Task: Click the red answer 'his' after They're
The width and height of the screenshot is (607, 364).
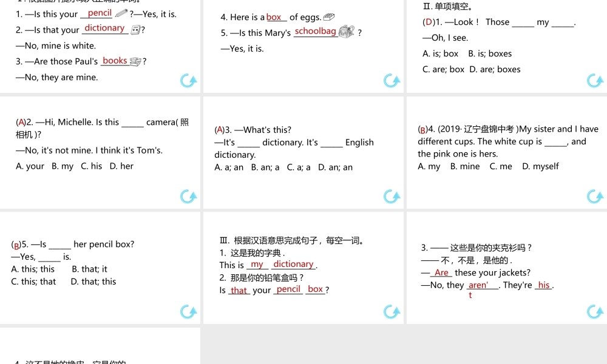Action: coord(544,285)
